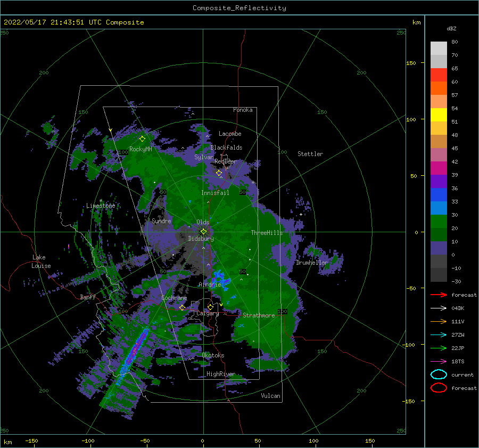Viewport: 479px width, 448px height.
Task: Click the yellow diamond marker above RockyMH
Action: 142,139
